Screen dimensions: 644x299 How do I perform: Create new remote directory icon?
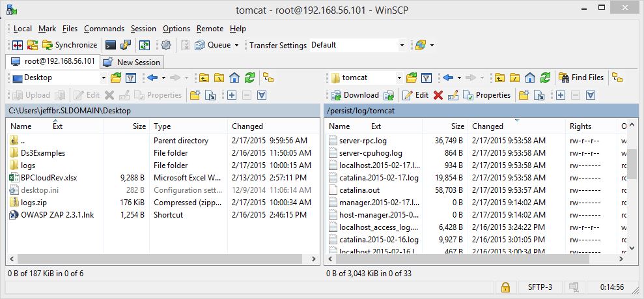click(x=523, y=95)
